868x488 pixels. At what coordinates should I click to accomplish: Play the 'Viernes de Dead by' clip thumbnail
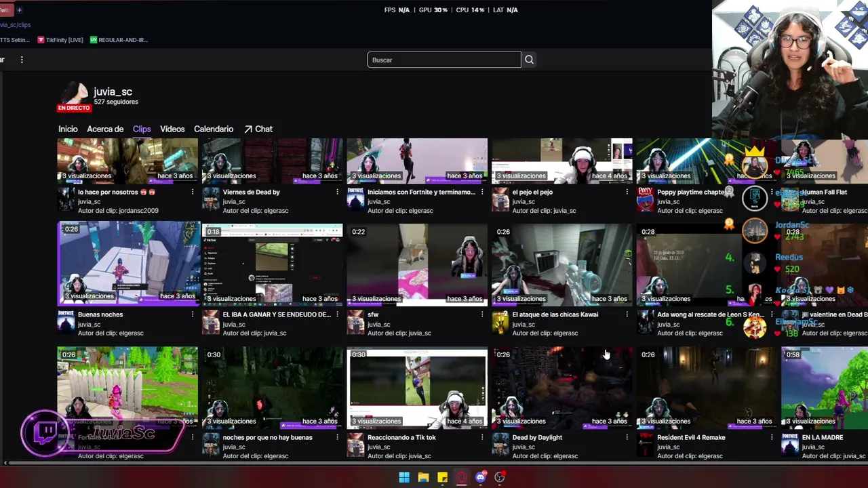[273, 161]
